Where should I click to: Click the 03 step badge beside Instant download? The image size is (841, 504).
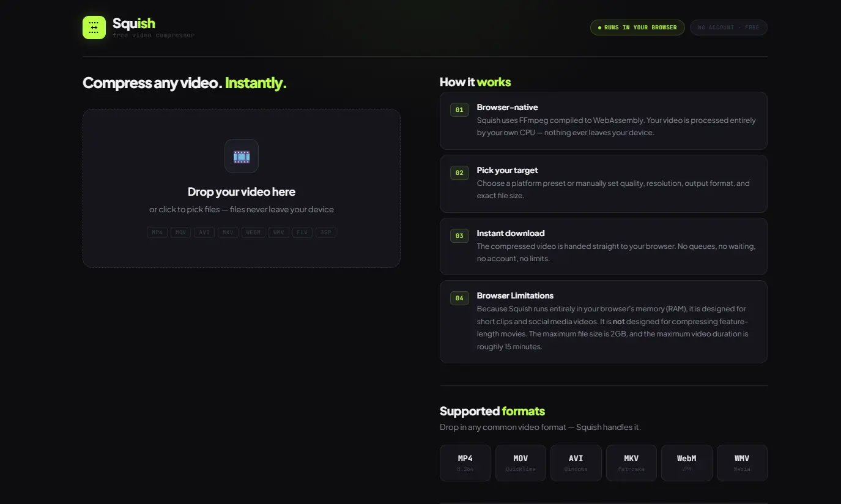pos(459,235)
